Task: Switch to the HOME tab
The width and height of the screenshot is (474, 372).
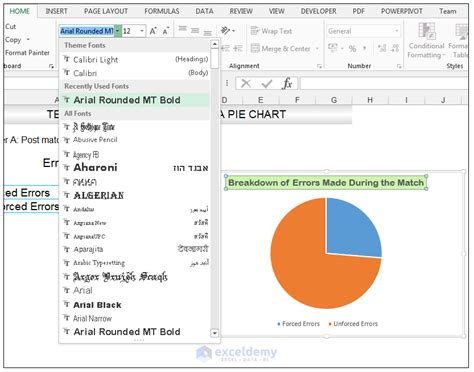Action: [x=20, y=11]
